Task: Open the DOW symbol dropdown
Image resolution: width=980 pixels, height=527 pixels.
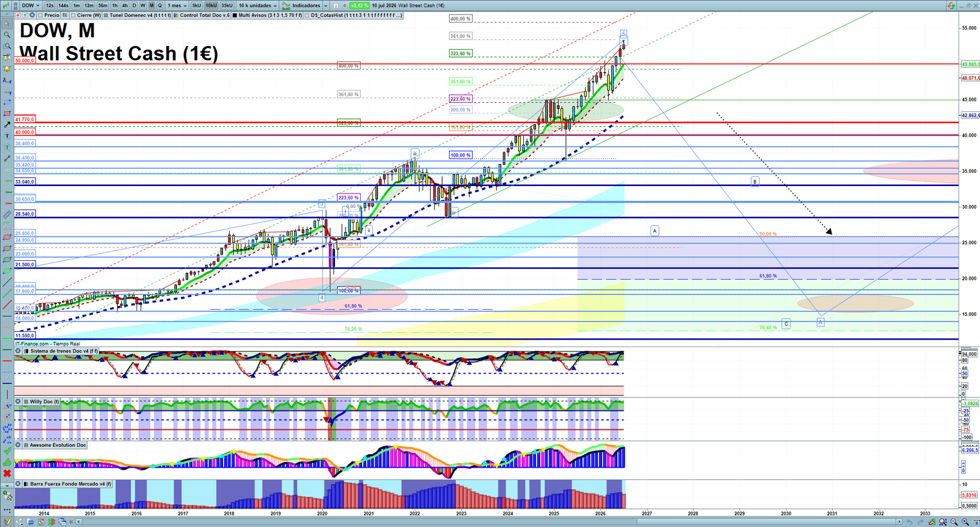Action: [30, 6]
